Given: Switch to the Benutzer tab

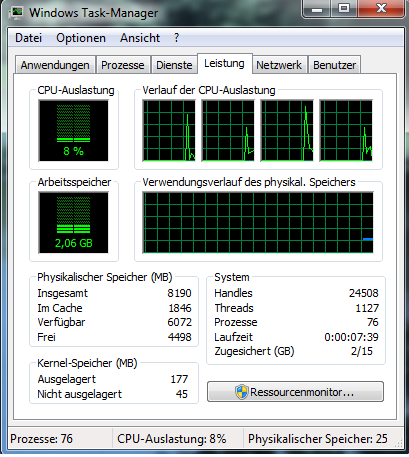Looking at the screenshot, I should pyautogui.click(x=334, y=65).
